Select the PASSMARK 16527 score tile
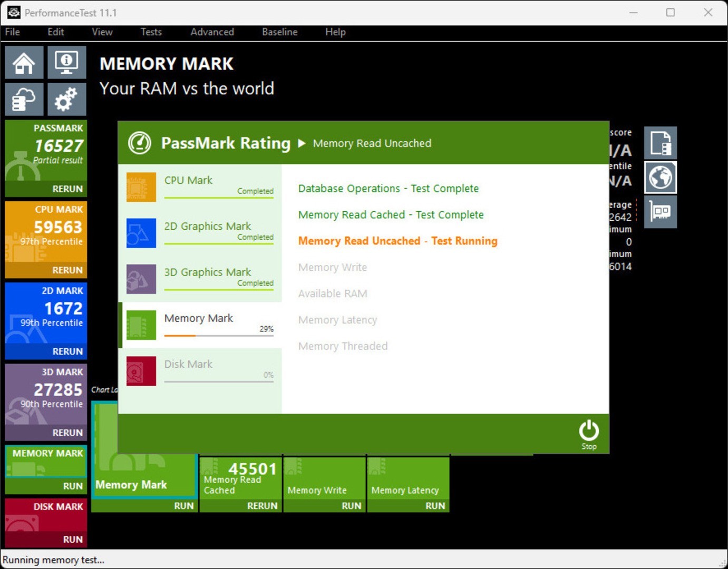 46,151
